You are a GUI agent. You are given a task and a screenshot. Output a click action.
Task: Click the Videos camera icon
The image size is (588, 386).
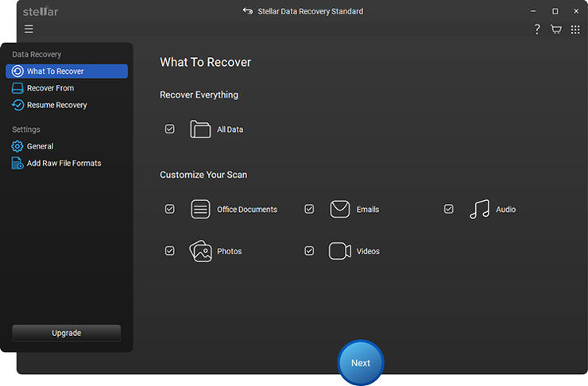(x=340, y=251)
